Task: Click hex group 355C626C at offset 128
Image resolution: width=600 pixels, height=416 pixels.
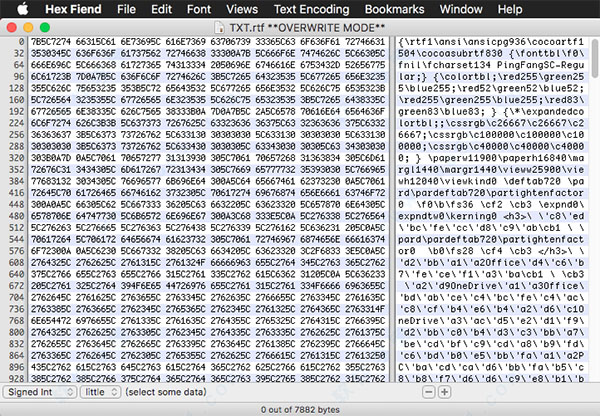Action: point(51,88)
